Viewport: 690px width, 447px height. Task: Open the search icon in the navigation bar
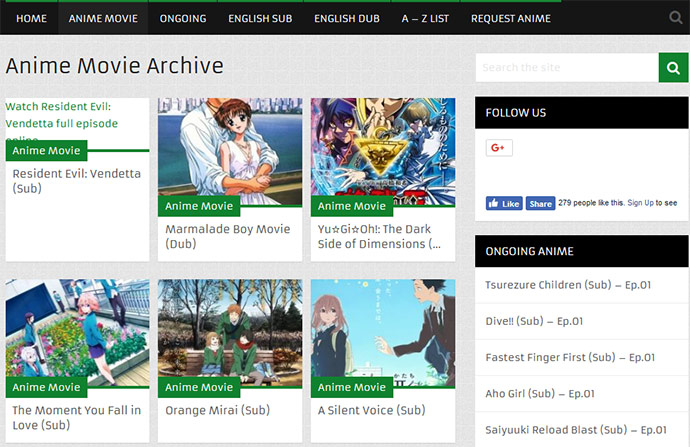tap(675, 18)
